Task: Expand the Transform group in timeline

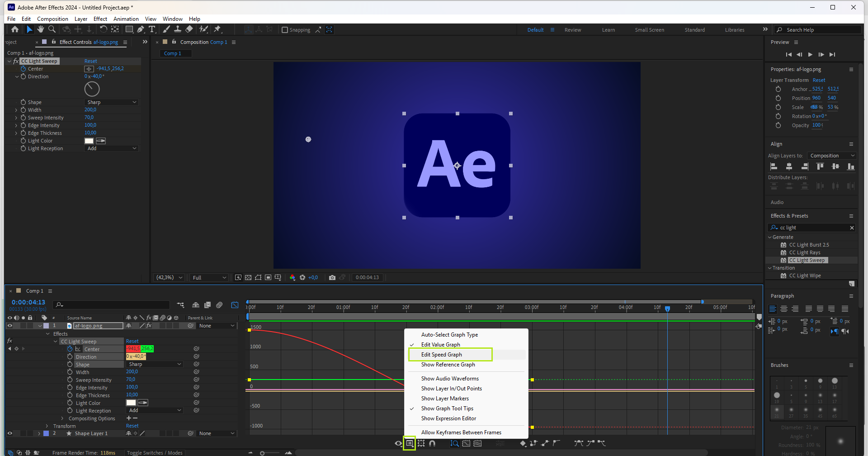Action: click(x=47, y=426)
